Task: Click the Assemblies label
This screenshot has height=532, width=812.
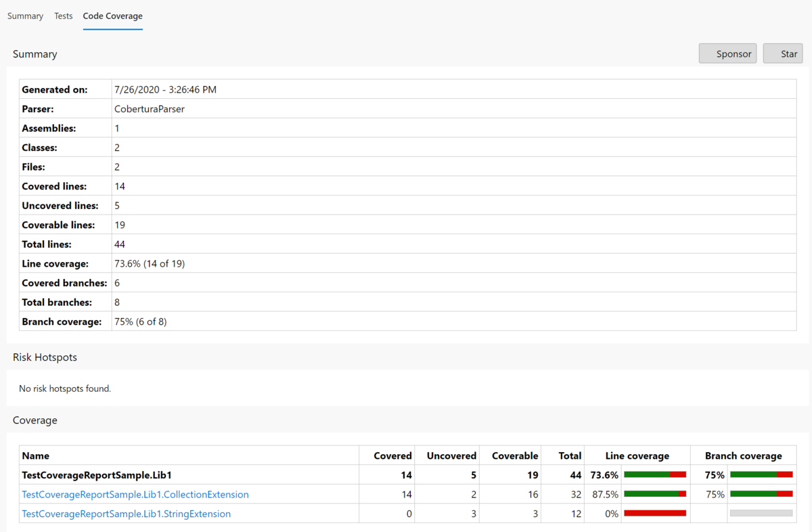Action: tap(49, 128)
